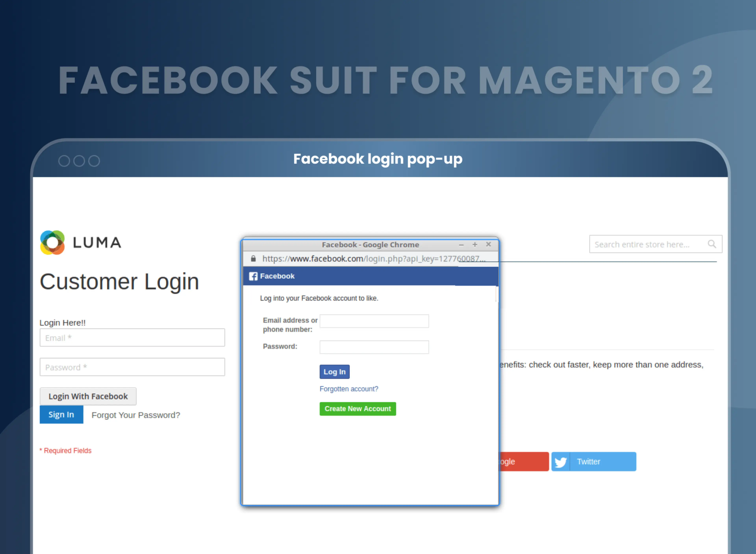Click the Password field under Login Here
Image resolution: width=756 pixels, height=554 pixels.
pos(132,367)
